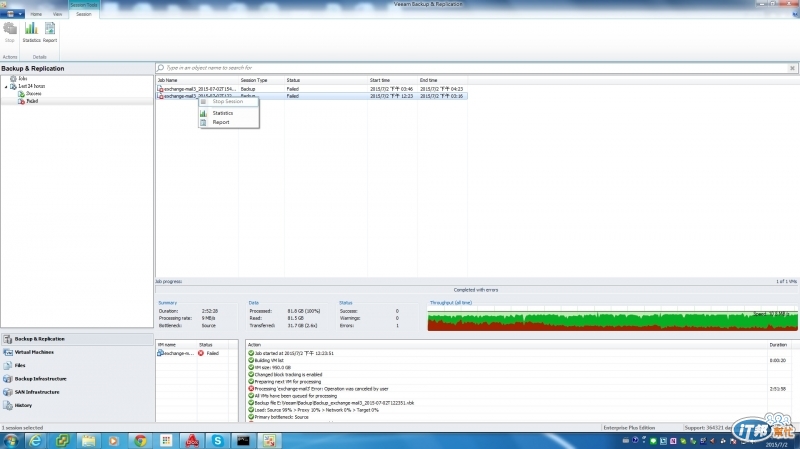Open the SAN Infrastructure navigation pane
Image resolution: width=800 pixels, height=449 pixels.
pos(77,392)
